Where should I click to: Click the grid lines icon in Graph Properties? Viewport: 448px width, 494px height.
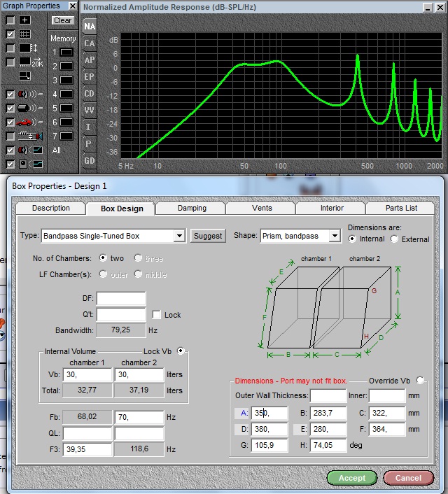point(25,34)
